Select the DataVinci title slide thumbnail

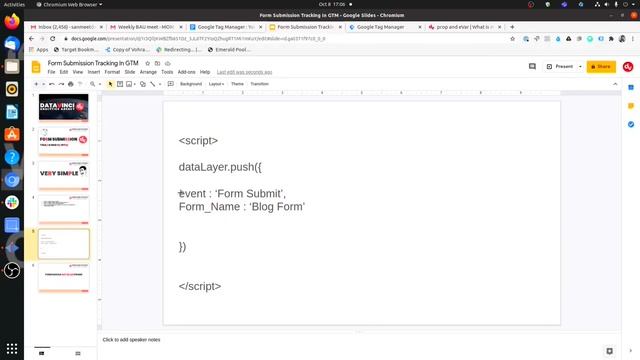coord(64,107)
